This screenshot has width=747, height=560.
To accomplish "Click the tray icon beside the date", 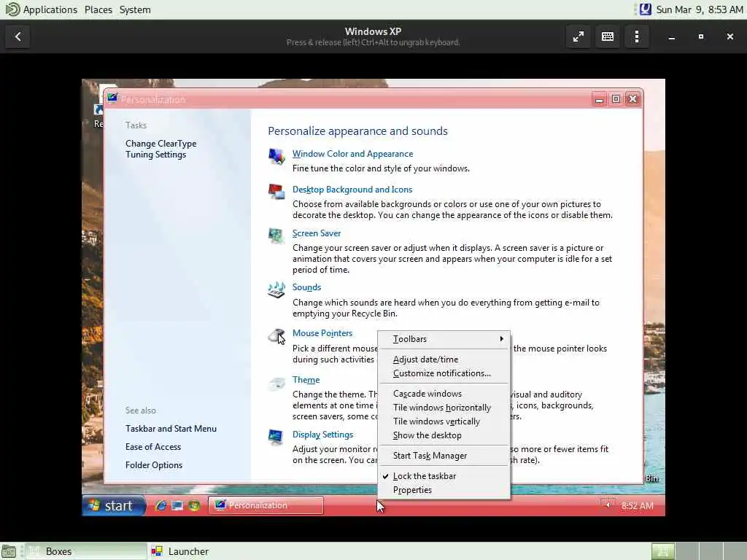I will click(645, 9).
